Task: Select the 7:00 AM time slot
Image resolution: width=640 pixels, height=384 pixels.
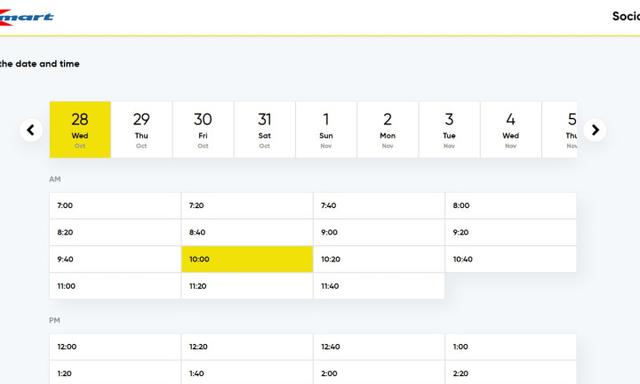Action: [x=115, y=206]
